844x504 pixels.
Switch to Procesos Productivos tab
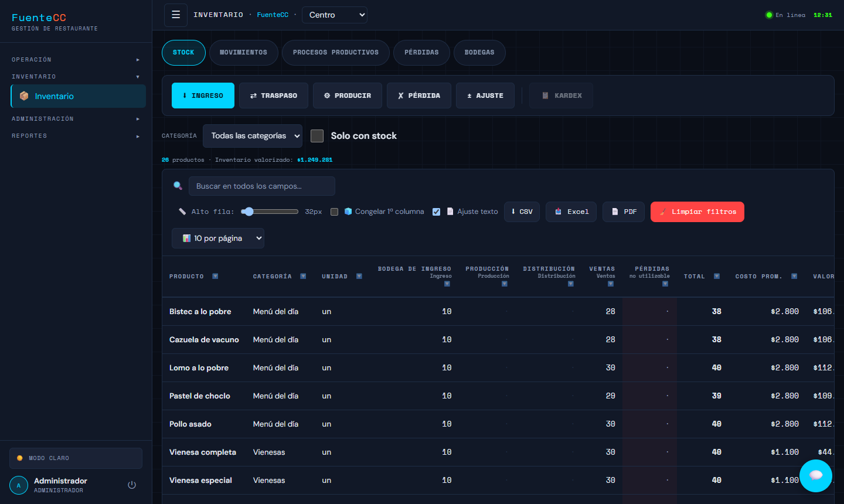coord(336,53)
